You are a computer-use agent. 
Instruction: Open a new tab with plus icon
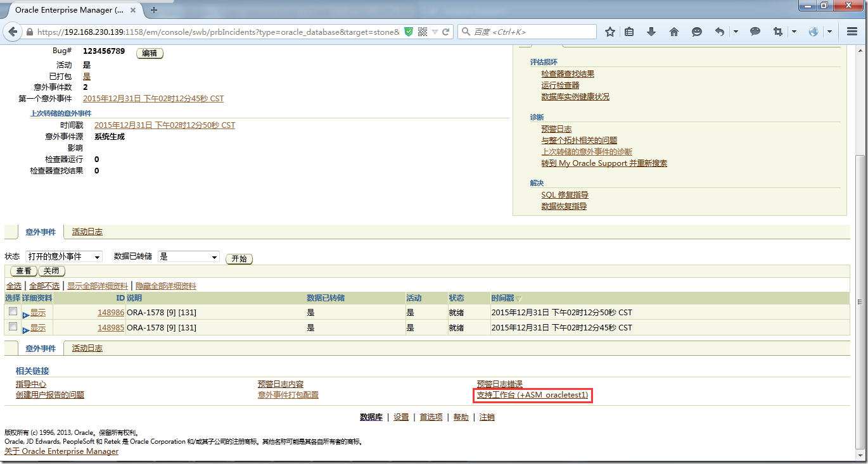(154, 9)
